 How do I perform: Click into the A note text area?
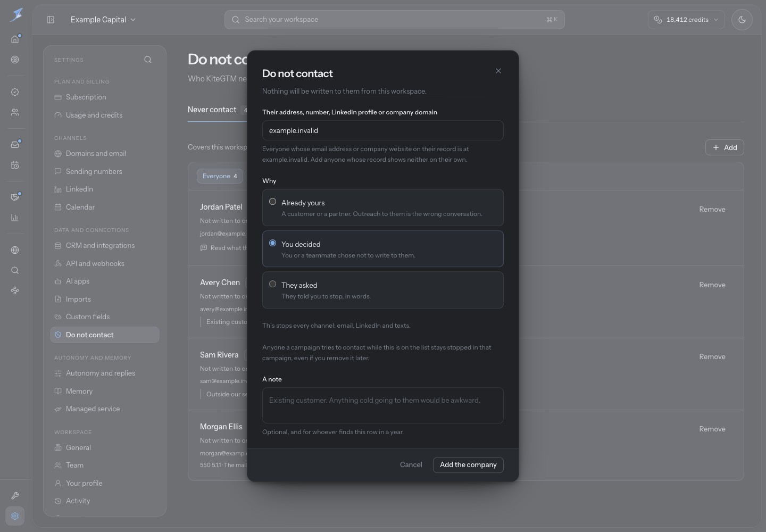click(x=383, y=405)
